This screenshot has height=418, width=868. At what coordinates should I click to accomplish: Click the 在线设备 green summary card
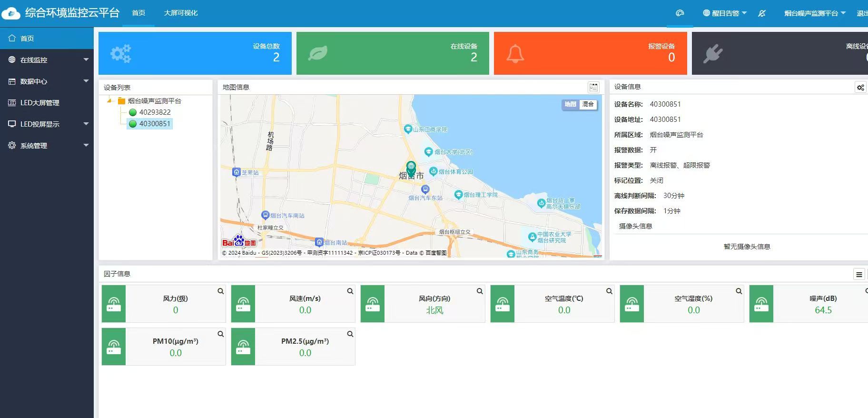[x=393, y=53]
